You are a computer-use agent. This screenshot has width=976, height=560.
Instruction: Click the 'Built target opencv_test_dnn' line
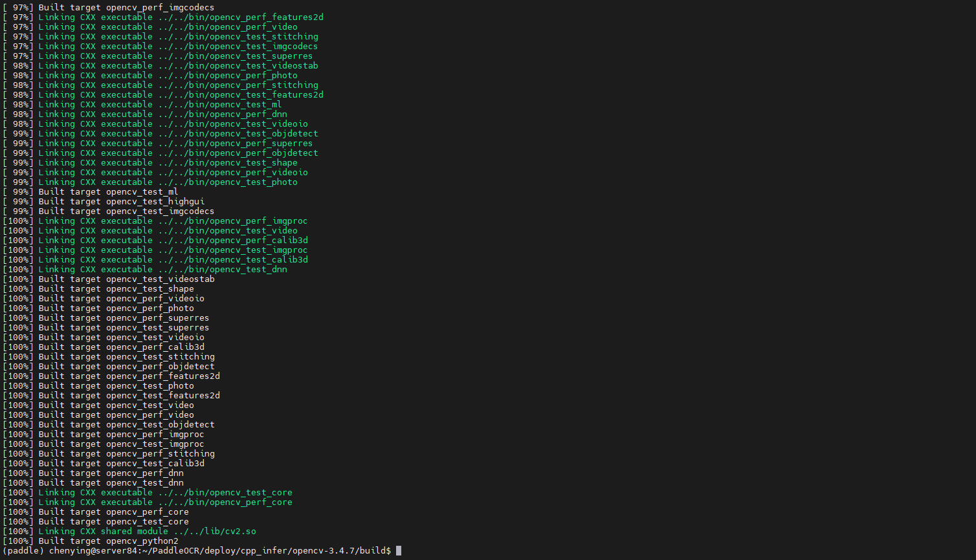93,483
